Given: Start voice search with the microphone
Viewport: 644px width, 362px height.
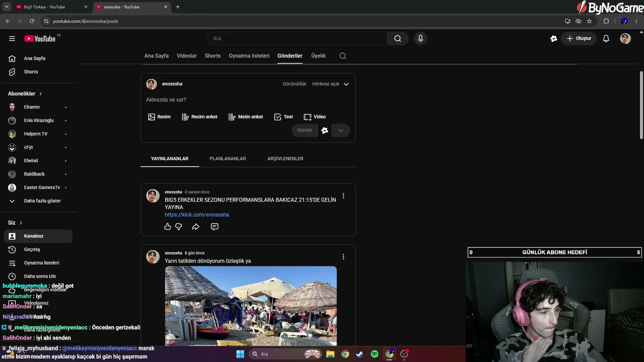Looking at the screenshot, I should [421, 39].
